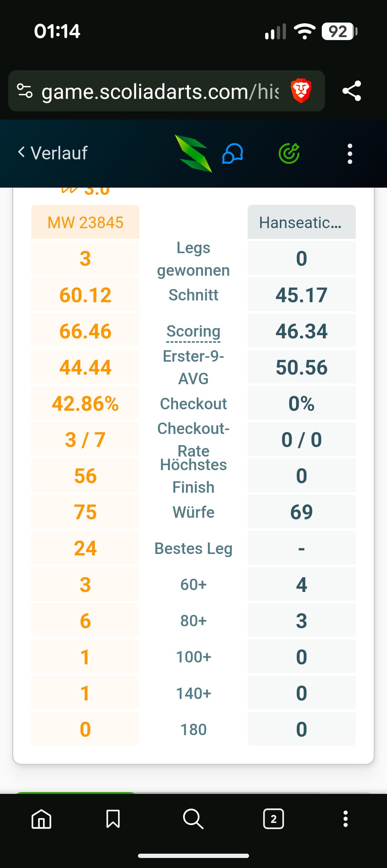Tap the green progress bar at bottom
387x868 pixels.
pos(75,793)
